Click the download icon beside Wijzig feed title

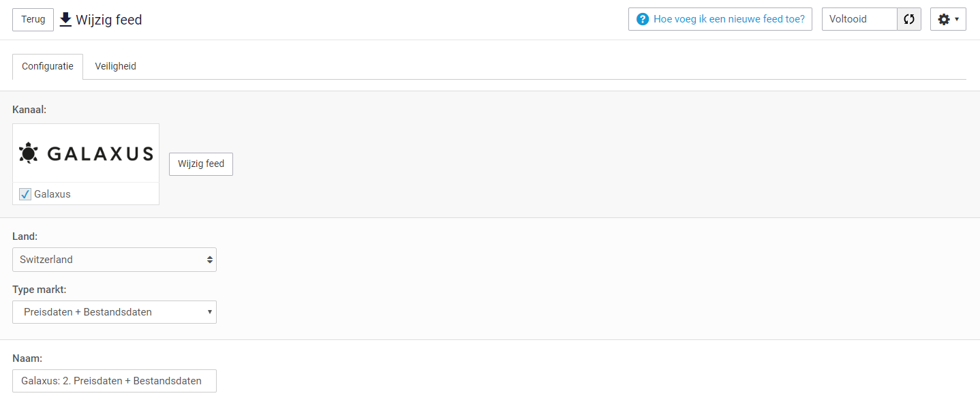[65, 19]
